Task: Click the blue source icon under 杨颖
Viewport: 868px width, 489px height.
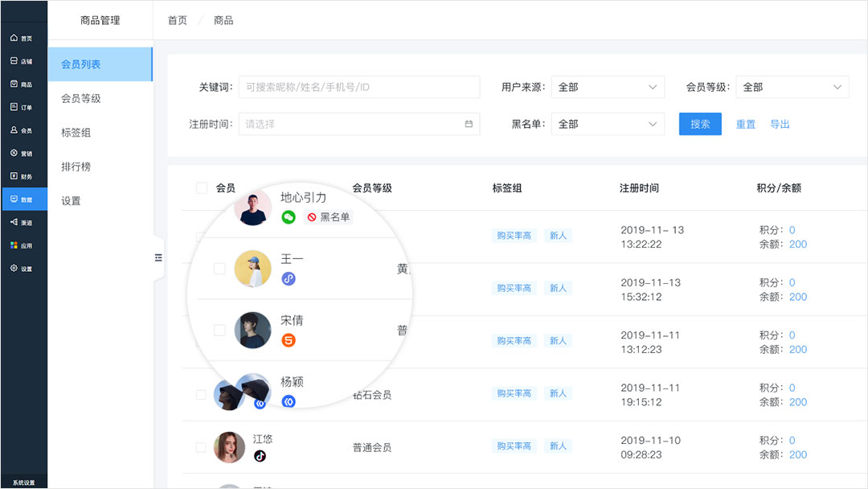Action: 289,401
